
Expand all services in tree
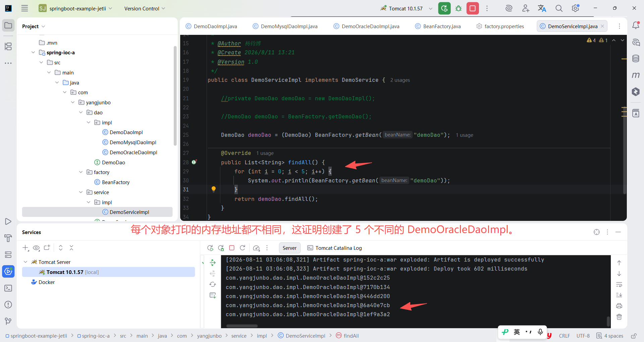(x=61, y=248)
